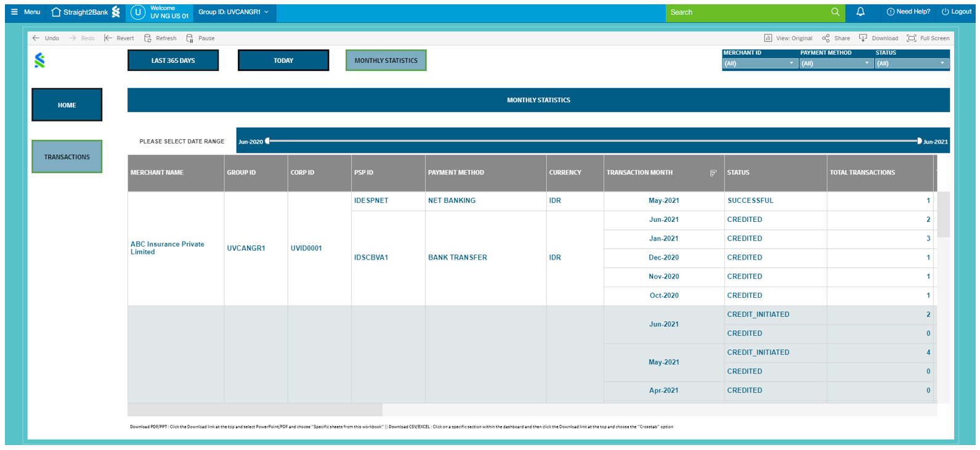Expand the Merchant ID filter dropdown
Viewport: 980px width, 450px height.
pos(792,63)
